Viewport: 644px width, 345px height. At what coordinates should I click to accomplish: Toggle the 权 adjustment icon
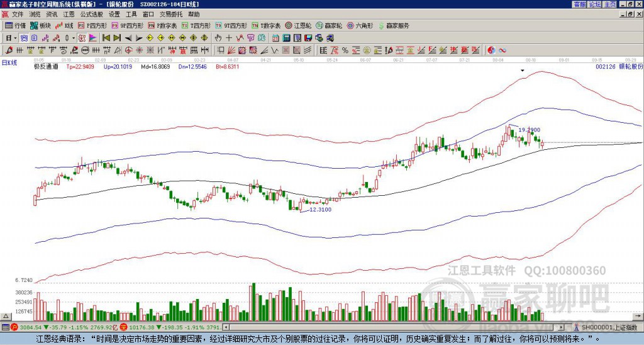[x=82, y=38]
